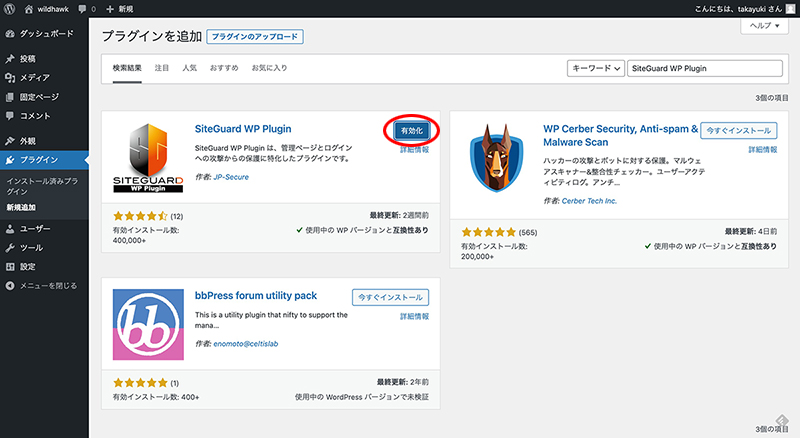
Task: Collapse sidebar with メニューを閉じる
Action: pos(42,285)
